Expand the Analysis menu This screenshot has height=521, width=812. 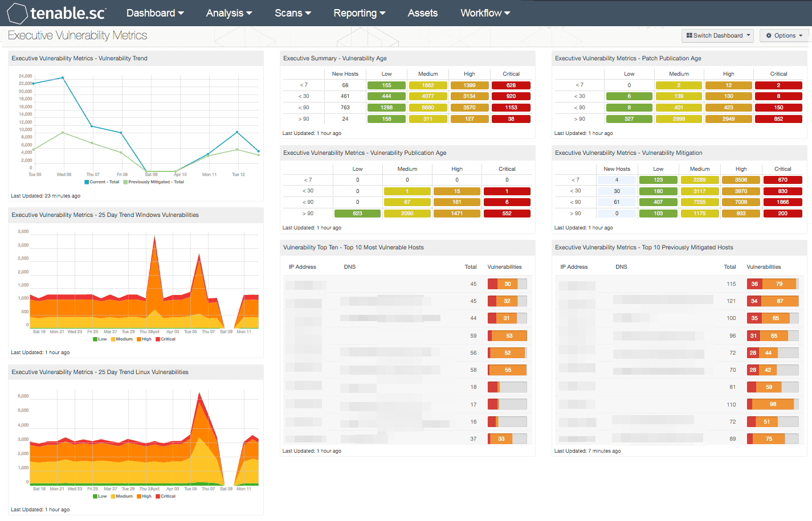pos(229,13)
